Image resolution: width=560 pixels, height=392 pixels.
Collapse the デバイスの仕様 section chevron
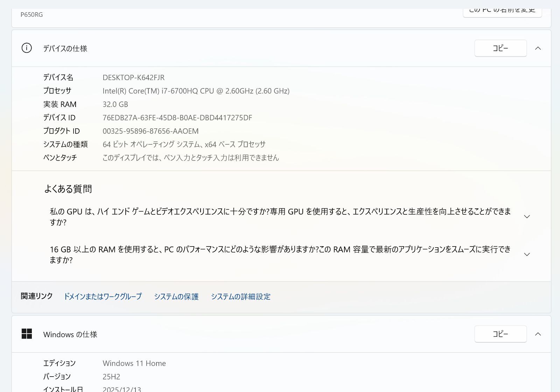tap(538, 48)
